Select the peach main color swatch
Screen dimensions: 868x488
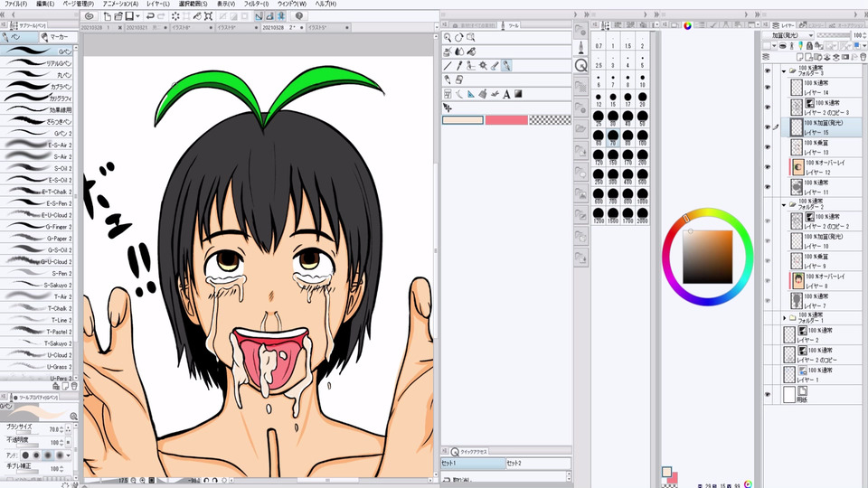[463, 120]
